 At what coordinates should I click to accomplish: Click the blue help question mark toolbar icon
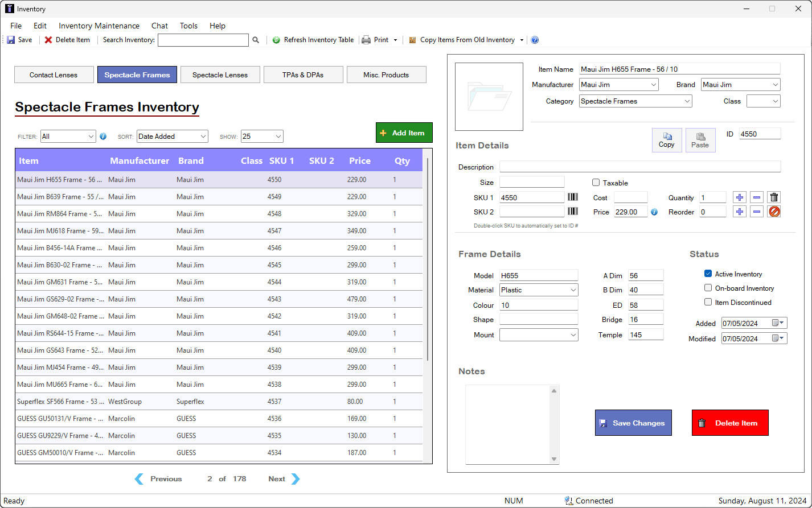pyautogui.click(x=535, y=40)
